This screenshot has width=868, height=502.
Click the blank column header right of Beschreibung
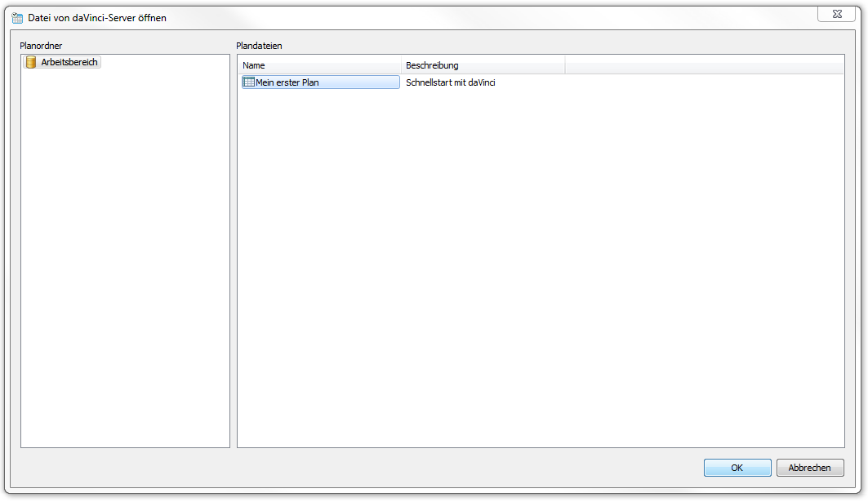(x=703, y=65)
